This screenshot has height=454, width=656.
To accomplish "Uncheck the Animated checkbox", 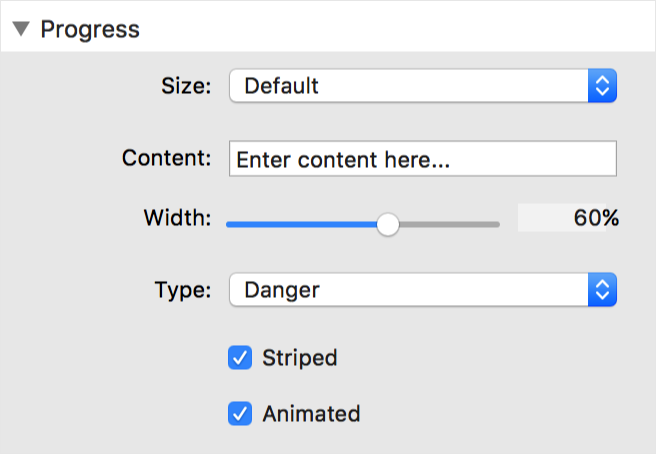I will pyautogui.click(x=240, y=413).
